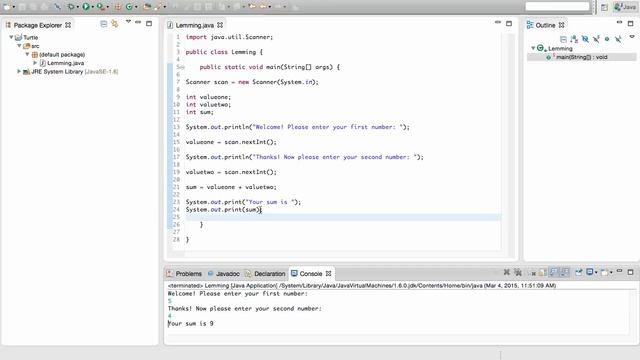The width and height of the screenshot is (640, 360).
Task: Collapse the Turtle project node
Action: point(11,37)
